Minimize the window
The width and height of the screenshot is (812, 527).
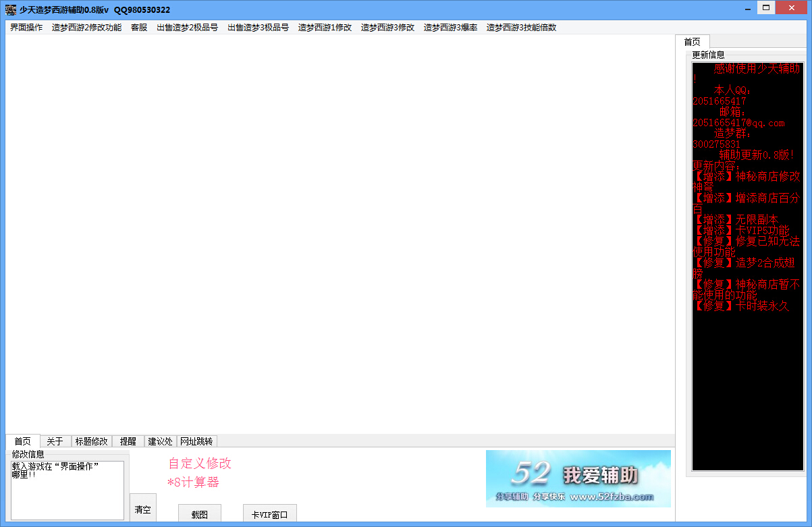click(x=747, y=7)
